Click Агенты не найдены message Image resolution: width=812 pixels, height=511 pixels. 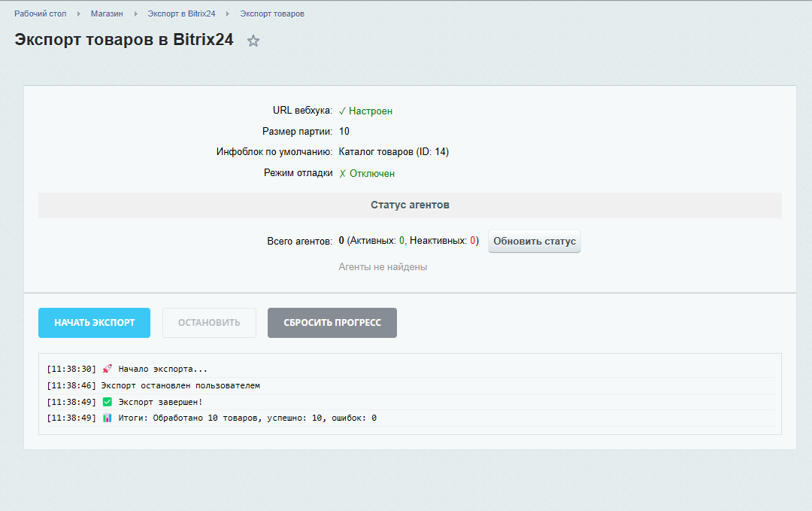click(x=383, y=267)
